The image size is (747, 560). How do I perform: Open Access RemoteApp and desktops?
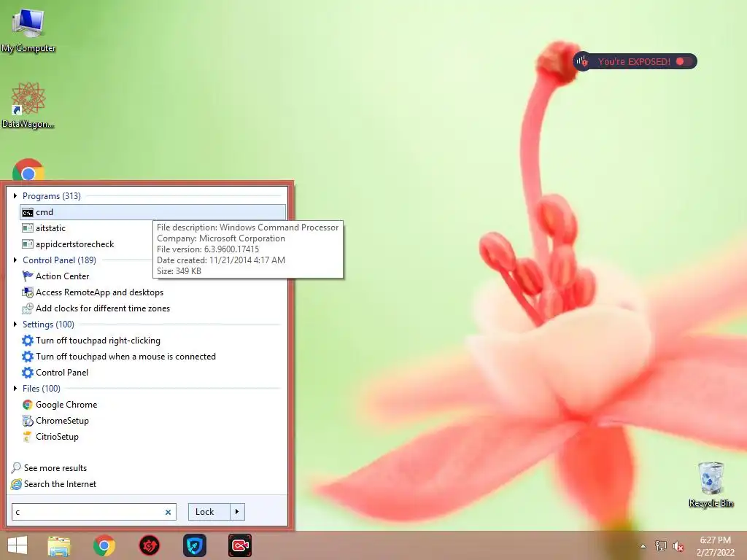(x=93, y=292)
